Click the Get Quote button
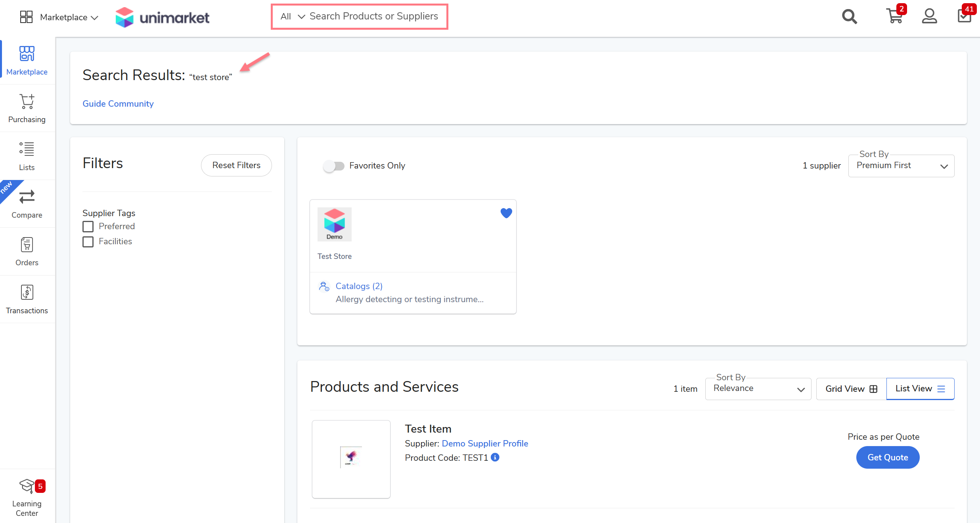 [887, 457]
